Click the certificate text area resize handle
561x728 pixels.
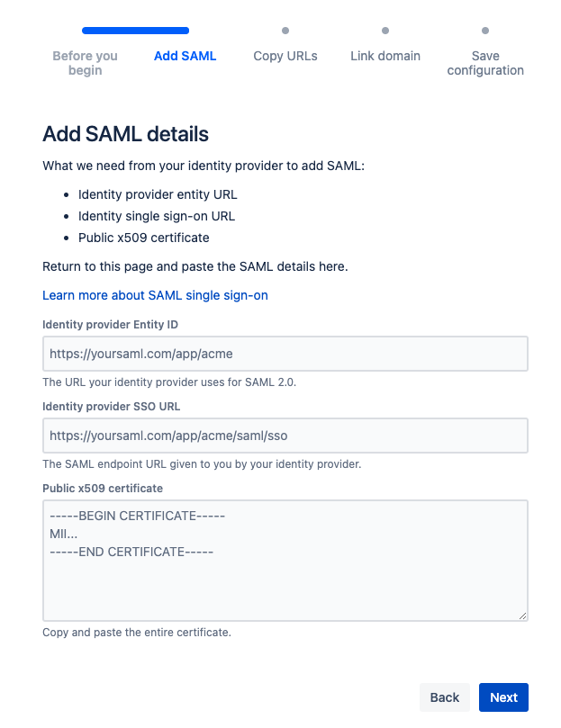pyautogui.click(x=523, y=616)
